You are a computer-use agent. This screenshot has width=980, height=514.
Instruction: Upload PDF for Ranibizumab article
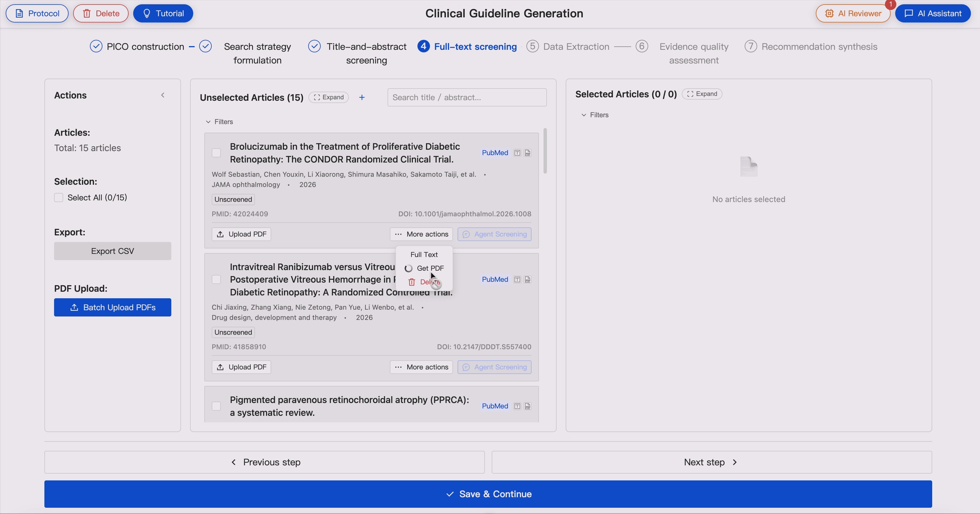tap(241, 367)
